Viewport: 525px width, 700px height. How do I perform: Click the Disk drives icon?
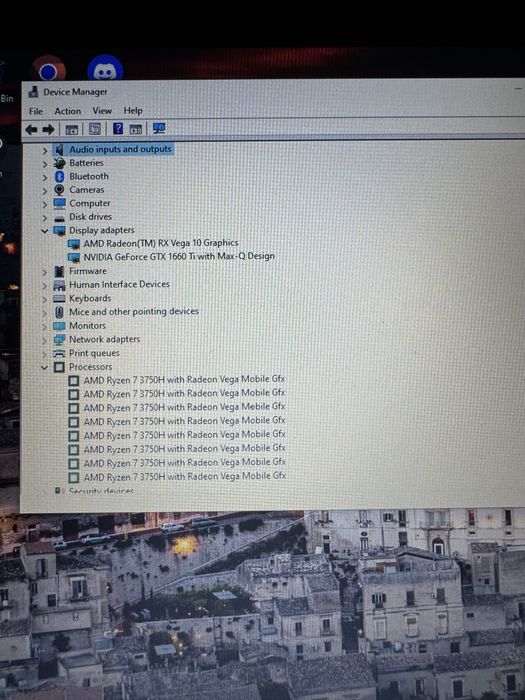(x=59, y=218)
